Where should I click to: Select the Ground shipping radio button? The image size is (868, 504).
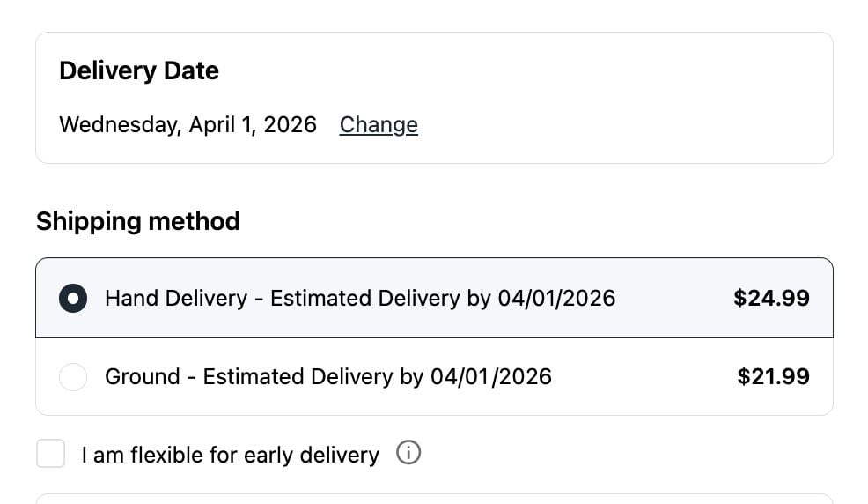coord(73,377)
